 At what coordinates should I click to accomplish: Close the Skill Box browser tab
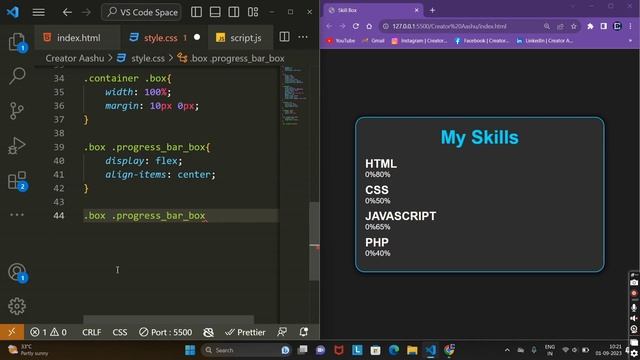tap(416, 10)
